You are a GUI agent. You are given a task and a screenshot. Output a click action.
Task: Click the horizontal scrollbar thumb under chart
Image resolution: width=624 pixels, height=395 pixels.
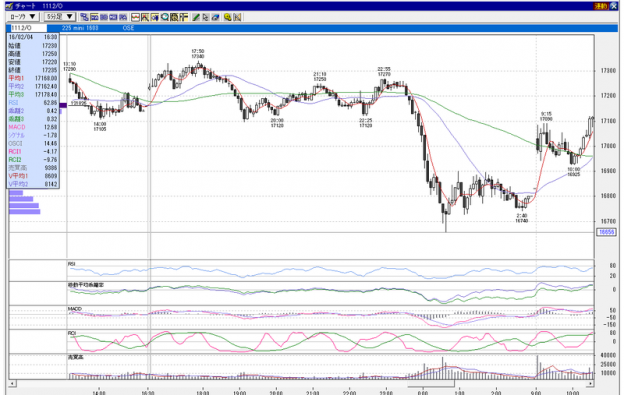(431, 383)
